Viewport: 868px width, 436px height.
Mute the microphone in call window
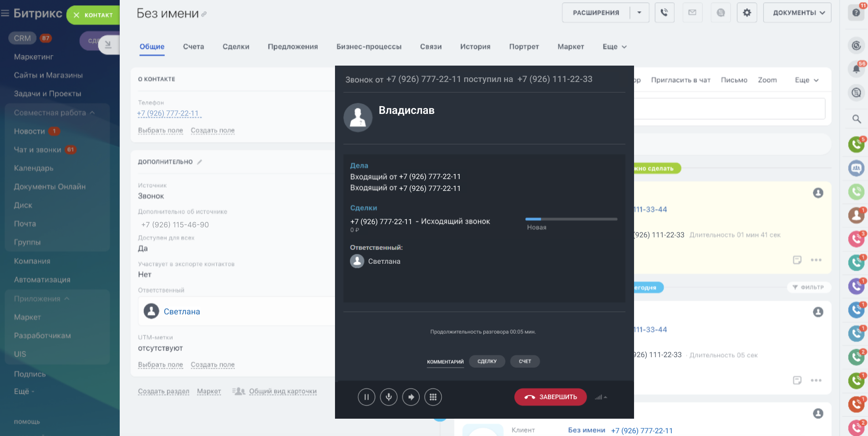point(389,397)
